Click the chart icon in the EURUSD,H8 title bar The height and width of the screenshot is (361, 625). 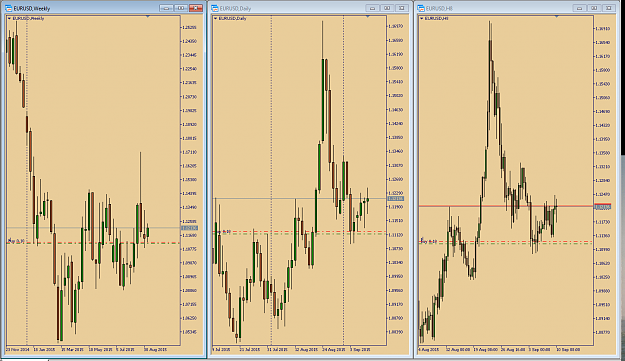[x=421, y=8]
